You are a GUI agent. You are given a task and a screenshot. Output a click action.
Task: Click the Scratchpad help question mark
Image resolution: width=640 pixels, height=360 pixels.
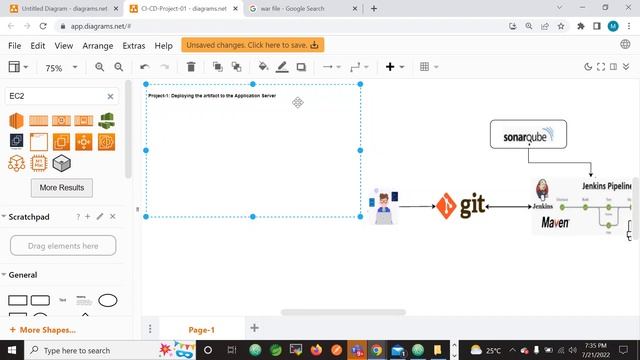(78, 217)
